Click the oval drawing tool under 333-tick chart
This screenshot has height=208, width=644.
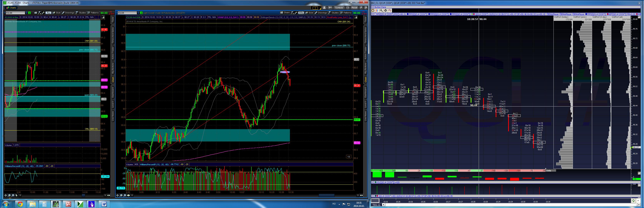pos(129,195)
